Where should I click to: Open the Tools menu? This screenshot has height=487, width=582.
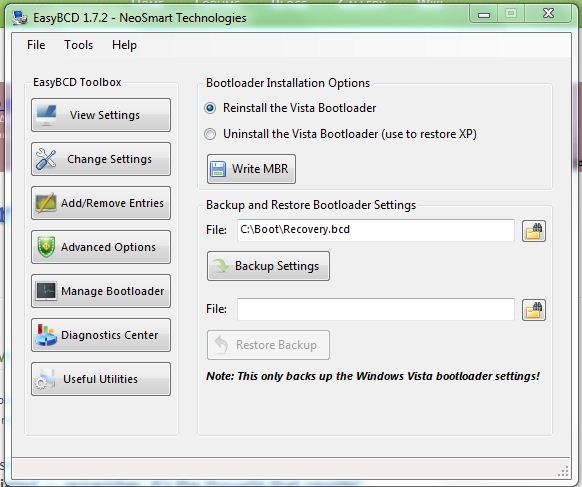[78, 45]
